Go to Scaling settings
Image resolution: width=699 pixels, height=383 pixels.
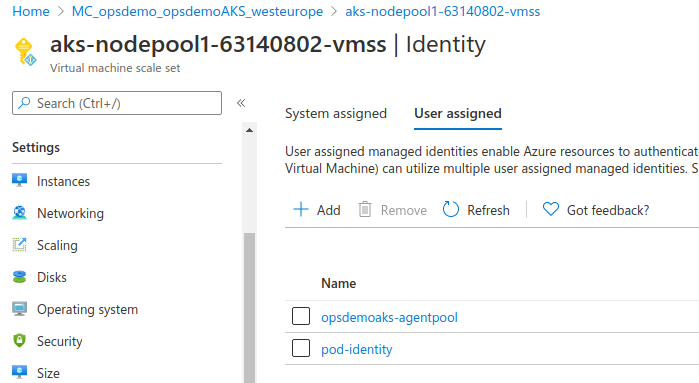[57, 246]
